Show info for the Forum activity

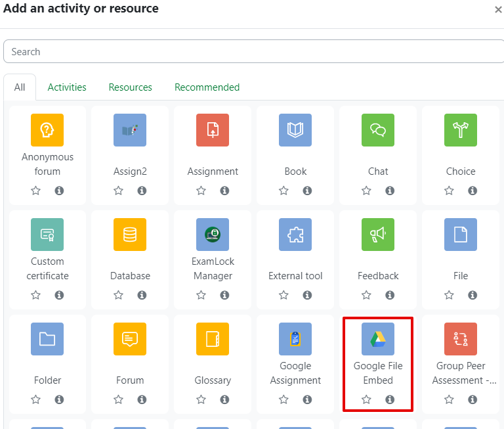pos(142,399)
